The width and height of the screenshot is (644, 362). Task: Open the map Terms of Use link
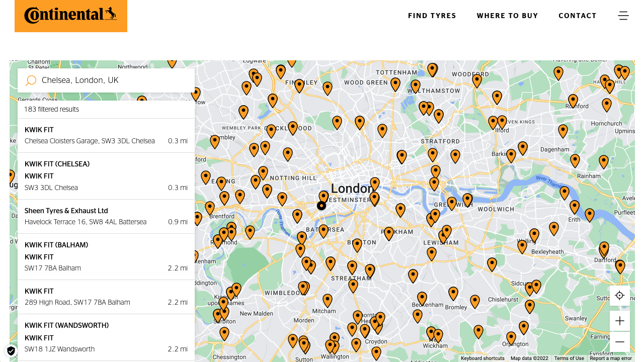(x=569, y=358)
